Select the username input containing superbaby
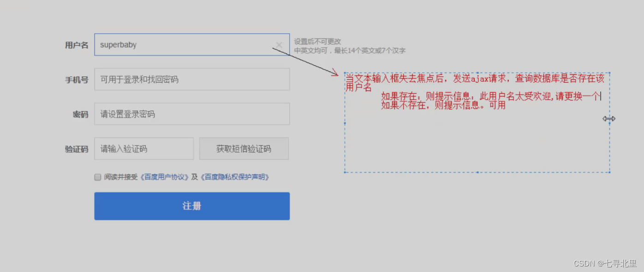Screen dimensions: 644x272 click(185, 45)
